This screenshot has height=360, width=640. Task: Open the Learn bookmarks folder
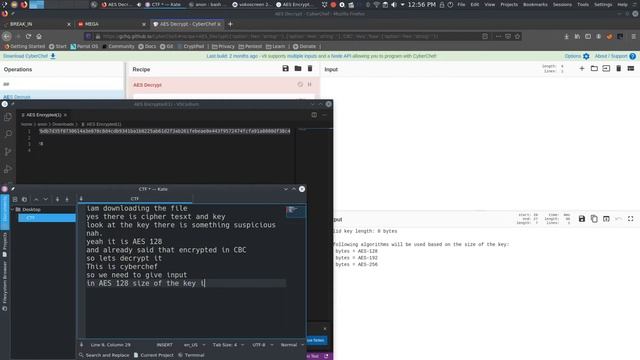[x=276, y=47]
